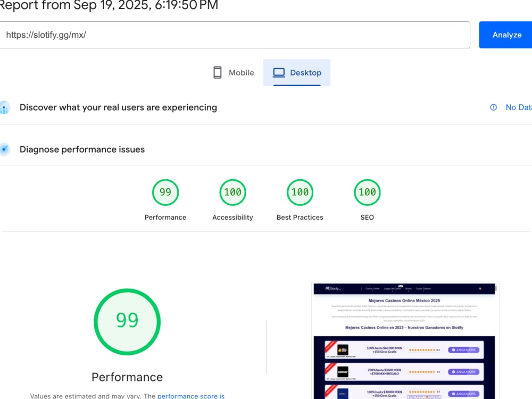The height and width of the screenshot is (399, 532).
Task: Click the Discover what your real users heading
Action: 118,107
